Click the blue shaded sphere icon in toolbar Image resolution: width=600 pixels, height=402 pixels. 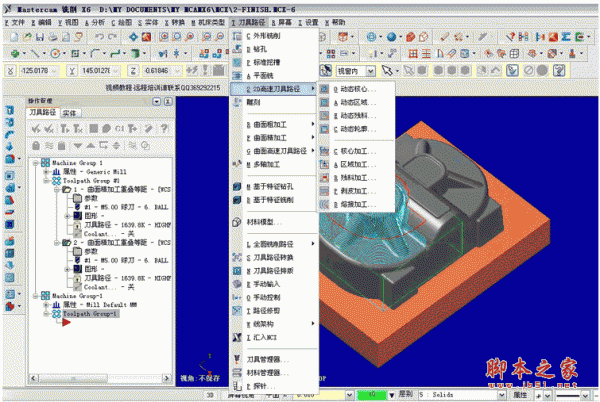pyautogui.click(x=391, y=37)
